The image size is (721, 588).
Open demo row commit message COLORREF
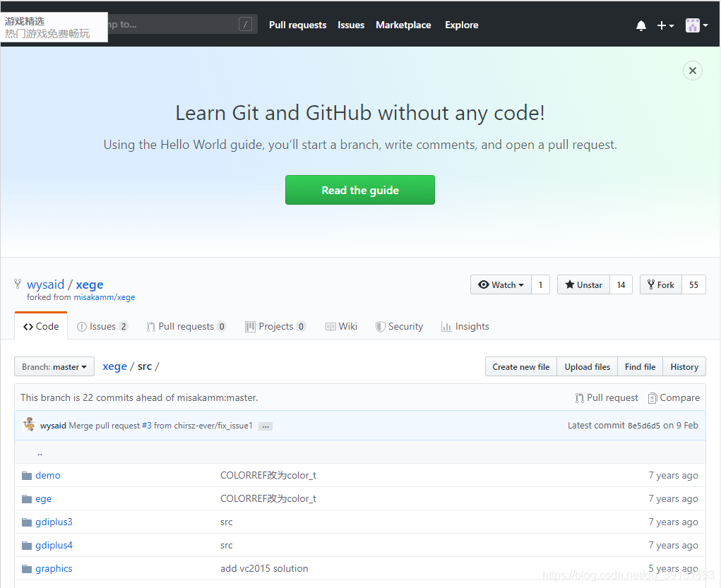[268, 475]
